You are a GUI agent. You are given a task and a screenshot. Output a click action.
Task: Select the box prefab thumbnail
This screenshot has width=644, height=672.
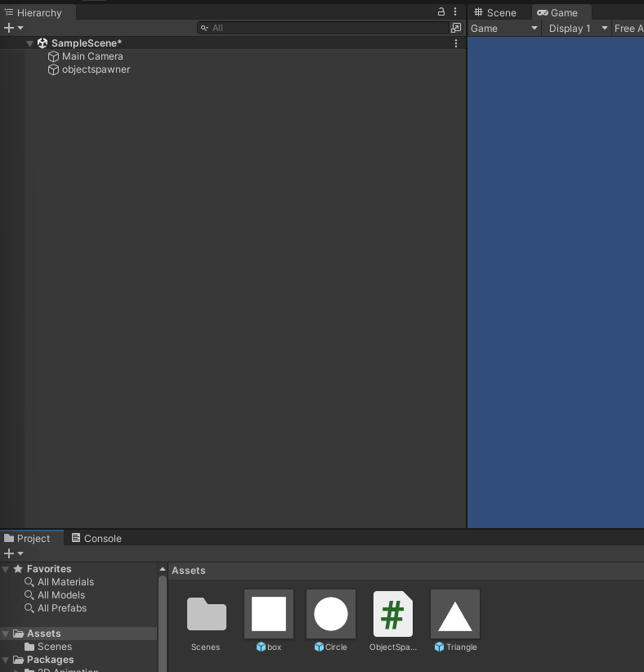[x=269, y=614]
